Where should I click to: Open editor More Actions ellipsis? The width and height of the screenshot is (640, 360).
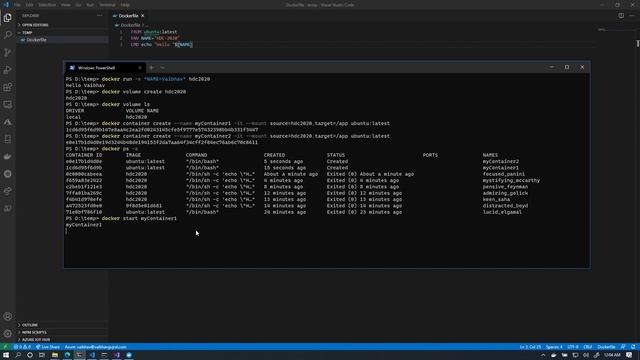pyautogui.click(x=632, y=16)
